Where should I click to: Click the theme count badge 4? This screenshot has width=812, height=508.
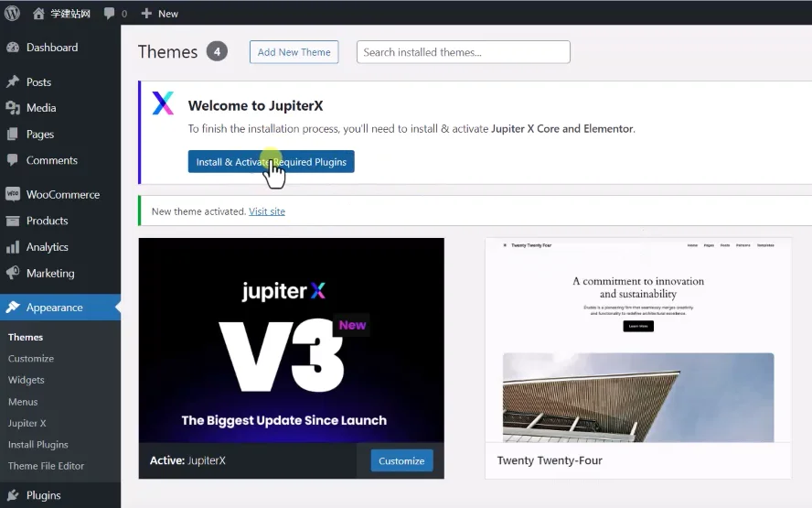point(217,51)
